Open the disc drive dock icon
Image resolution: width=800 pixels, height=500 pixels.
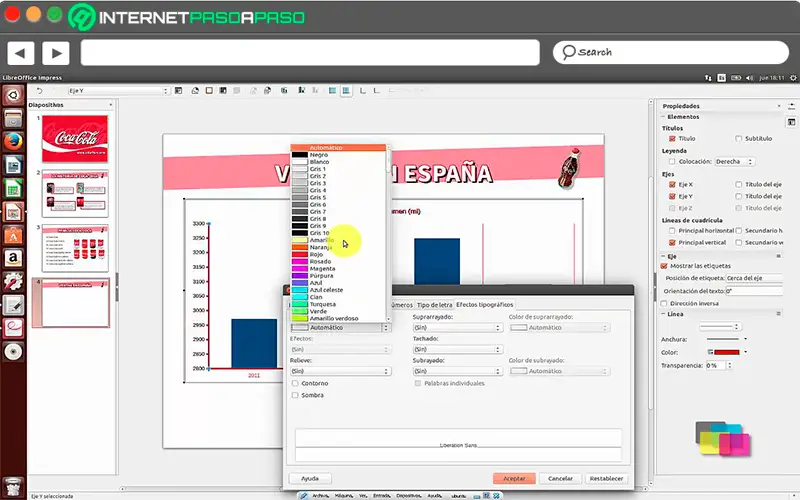click(13, 352)
